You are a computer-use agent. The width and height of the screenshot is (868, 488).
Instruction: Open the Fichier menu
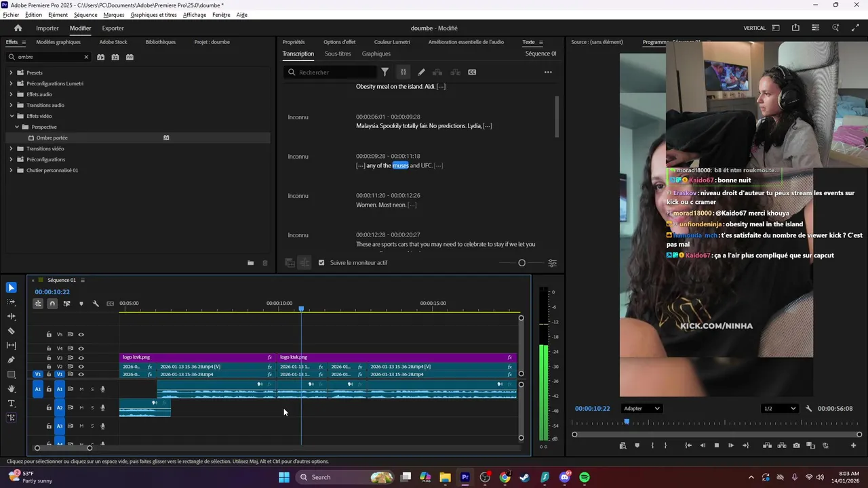(x=11, y=15)
